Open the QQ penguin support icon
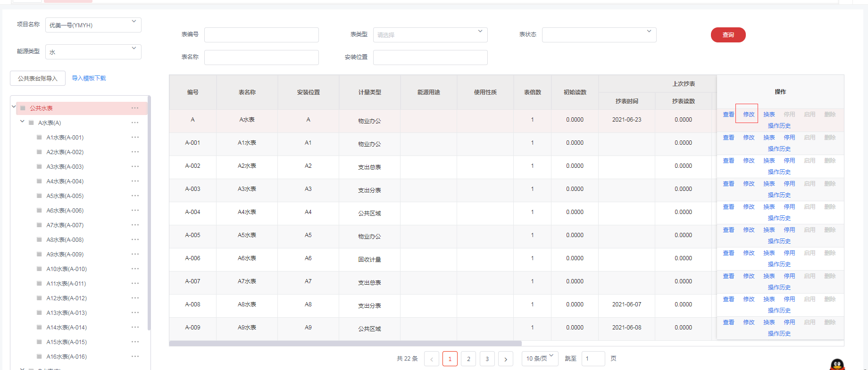 point(837,365)
